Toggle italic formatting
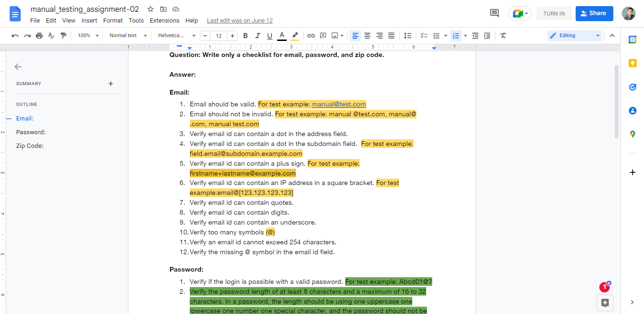This screenshot has width=644, height=314. [257, 36]
